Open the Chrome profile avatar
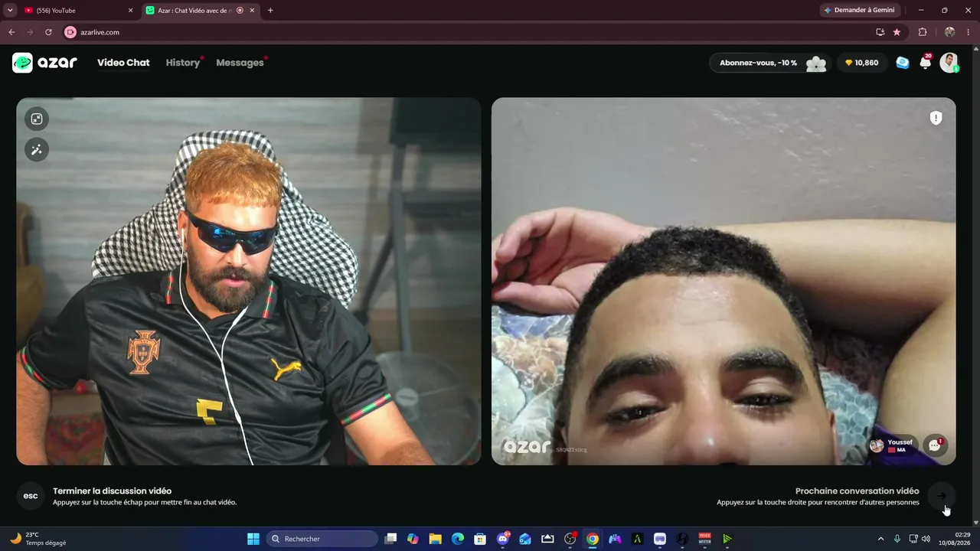 click(x=949, y=32)
